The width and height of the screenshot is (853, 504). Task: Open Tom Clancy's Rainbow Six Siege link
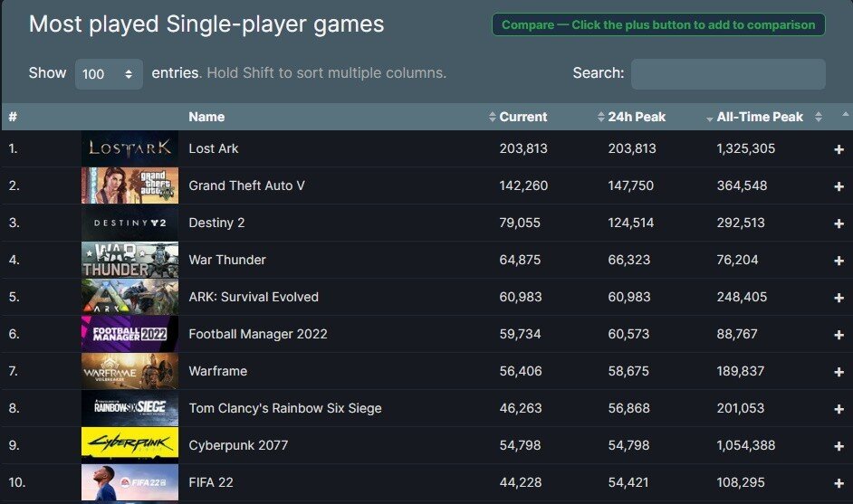point(285,408)
